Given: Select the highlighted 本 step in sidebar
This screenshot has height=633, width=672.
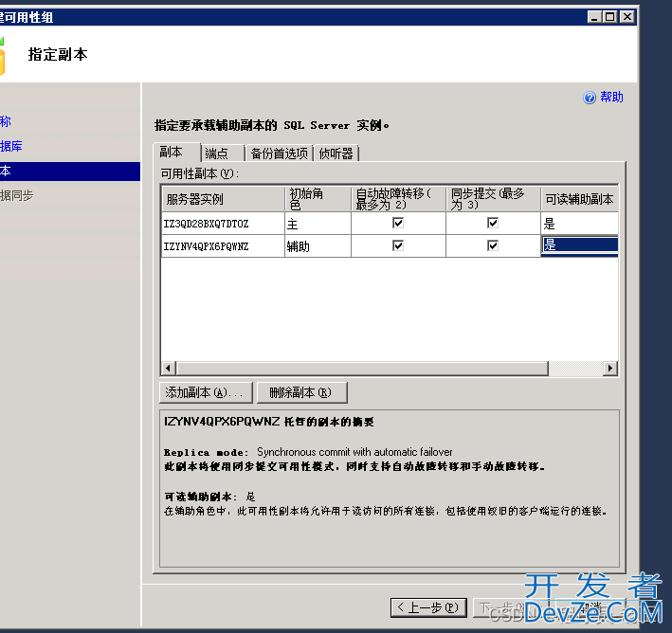Looking at the screenshot, I should pyautogui.click(x=70, y=172).
